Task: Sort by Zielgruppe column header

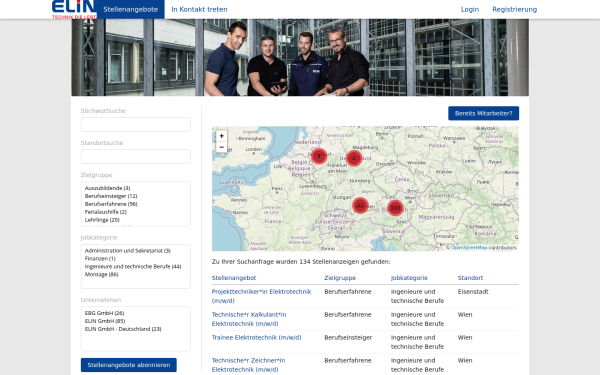Action: (x=340, y=278)
